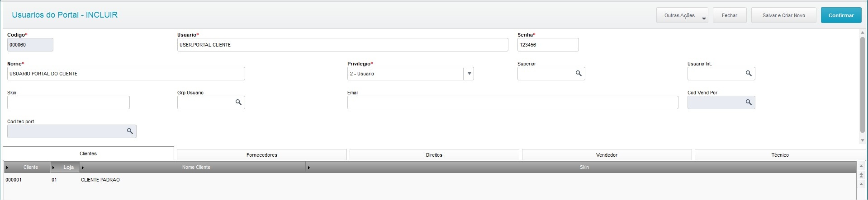Open the Superior field lookup magnifier

[x=579, y=74]
